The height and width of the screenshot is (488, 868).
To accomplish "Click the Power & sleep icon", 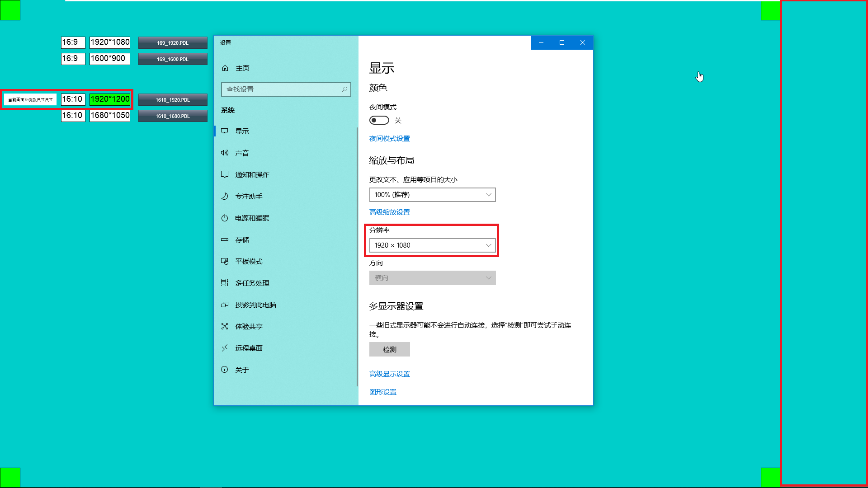I will 225,218.
